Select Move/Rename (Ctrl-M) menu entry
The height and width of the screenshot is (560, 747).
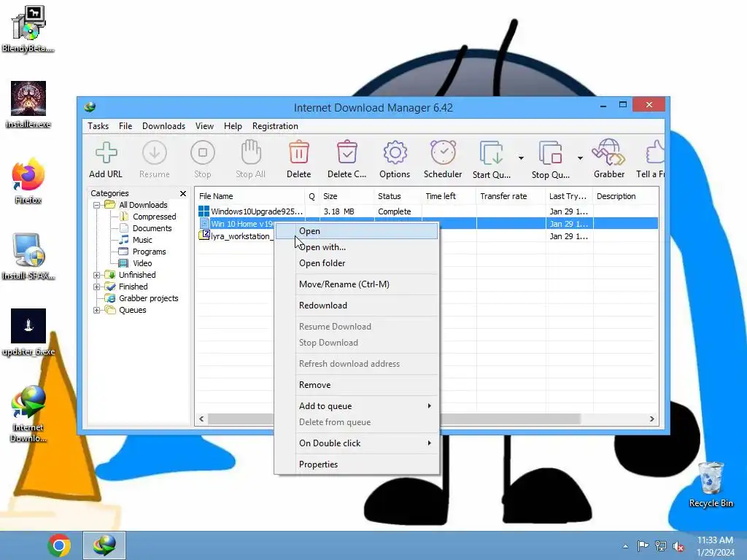tap(356, 284)
